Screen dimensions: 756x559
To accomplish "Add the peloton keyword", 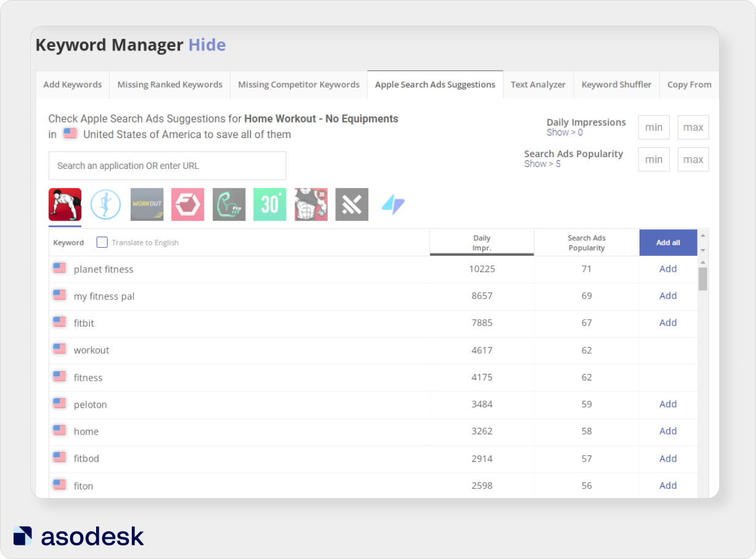I will 668,404.
